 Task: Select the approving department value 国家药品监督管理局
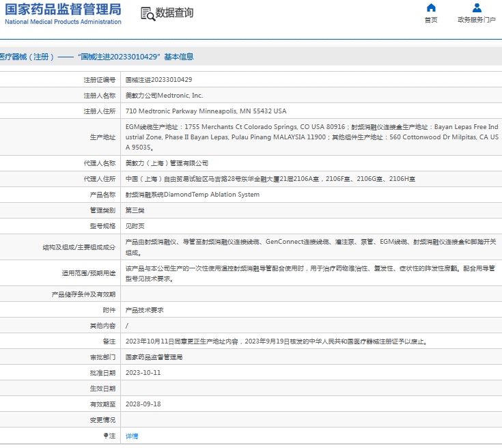[154, 357]
